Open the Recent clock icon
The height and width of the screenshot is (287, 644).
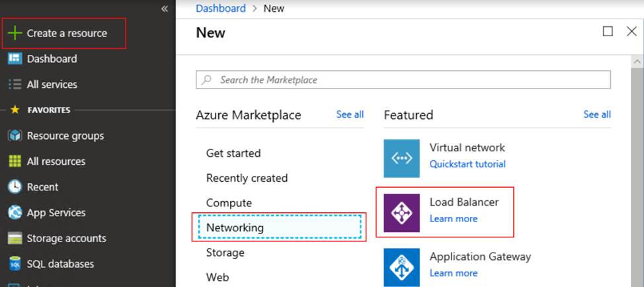tap(15, 187)
